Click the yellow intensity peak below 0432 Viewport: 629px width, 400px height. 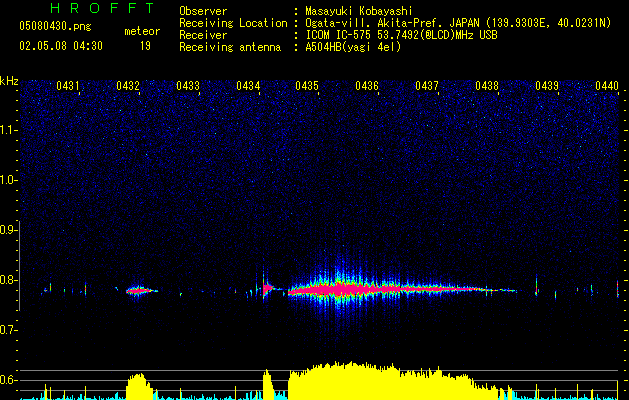[138, 385]
